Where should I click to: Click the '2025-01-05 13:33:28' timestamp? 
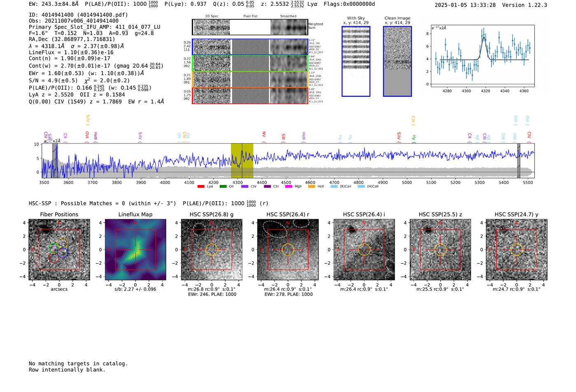point(465,5)
